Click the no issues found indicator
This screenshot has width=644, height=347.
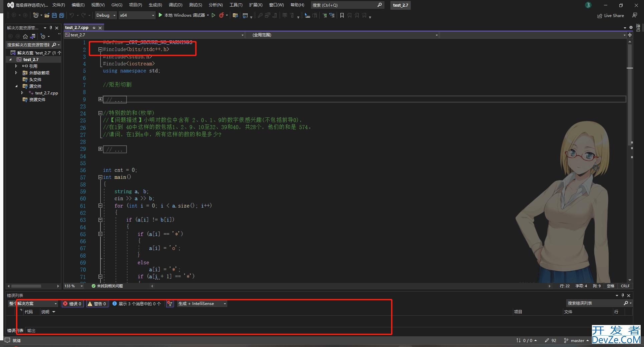(107, 286)
